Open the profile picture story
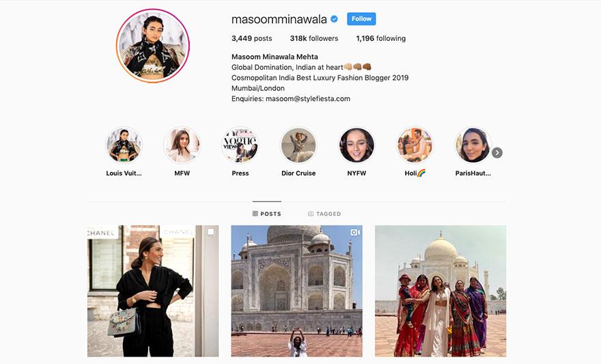The image size is (601, 364). [152, 46]
